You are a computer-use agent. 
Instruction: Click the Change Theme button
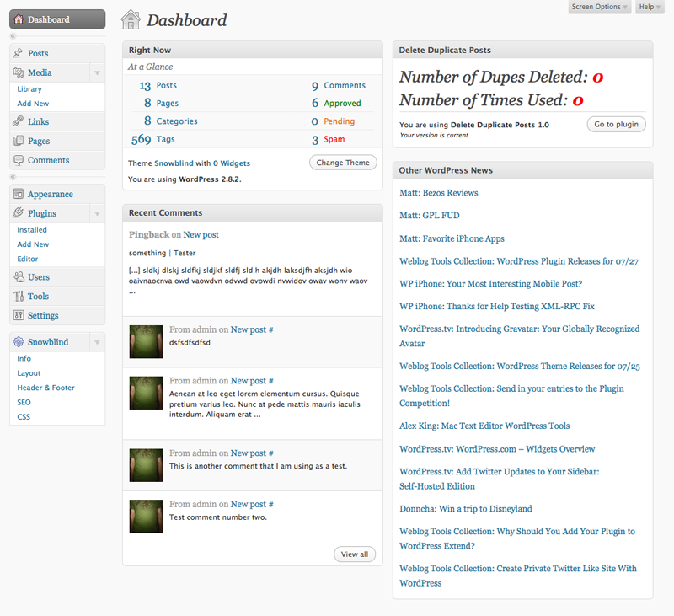click(x=343, y=163)
